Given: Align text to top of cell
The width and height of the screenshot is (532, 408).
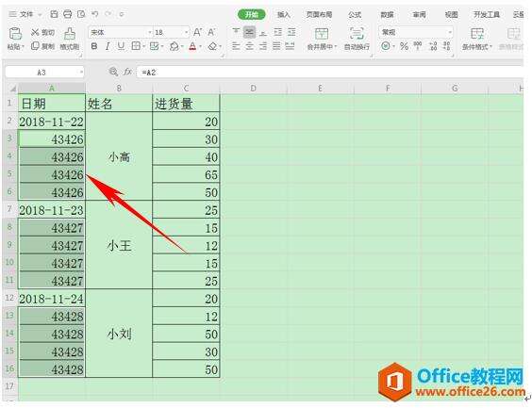Looking at the screenshot, I should pos(236,32).
